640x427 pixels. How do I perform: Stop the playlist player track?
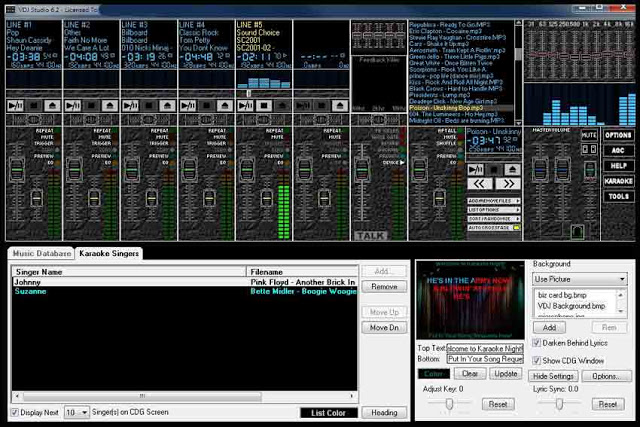[x=494, y=169]
